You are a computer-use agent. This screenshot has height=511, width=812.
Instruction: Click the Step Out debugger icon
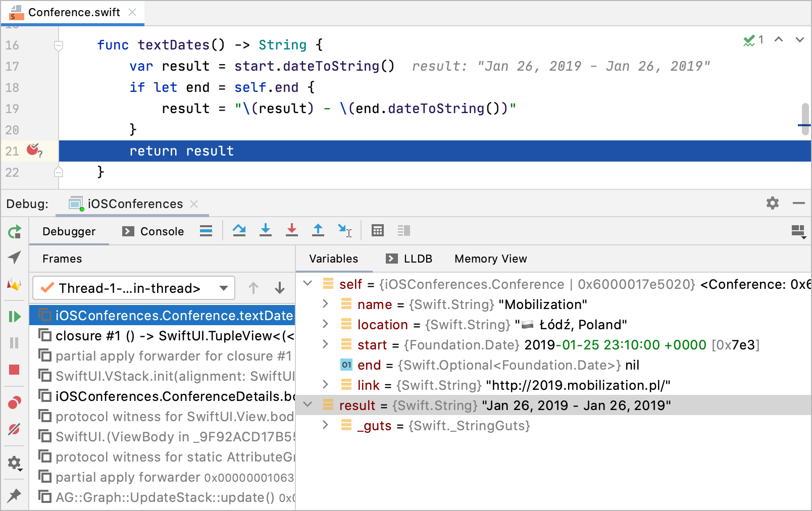[318, 230]
